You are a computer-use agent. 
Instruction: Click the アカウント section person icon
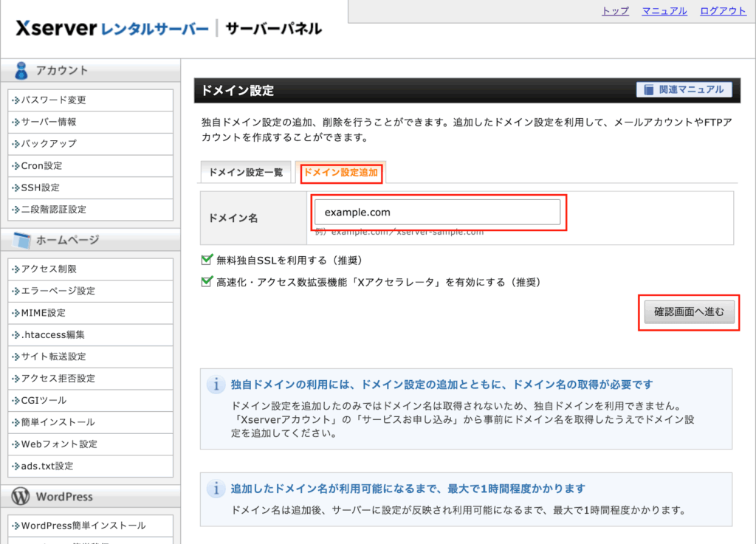tap(21, 71)
